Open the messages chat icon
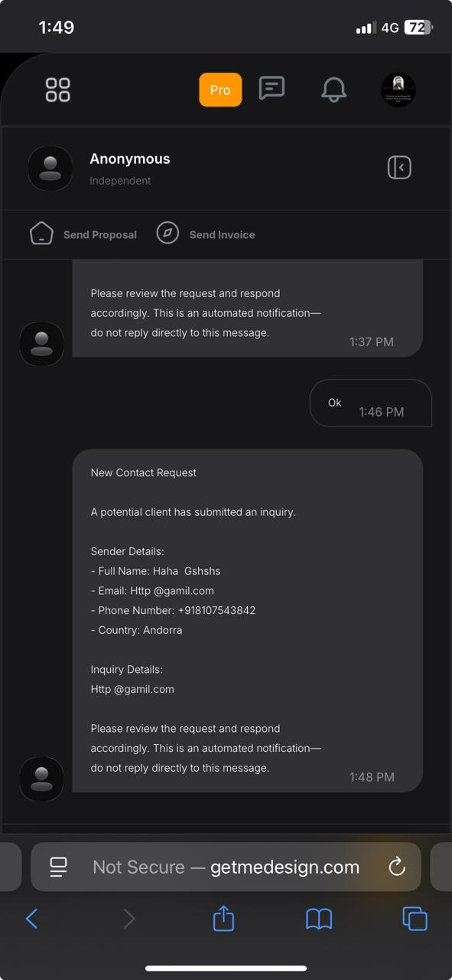452x980 pixels. pos(272,88)
